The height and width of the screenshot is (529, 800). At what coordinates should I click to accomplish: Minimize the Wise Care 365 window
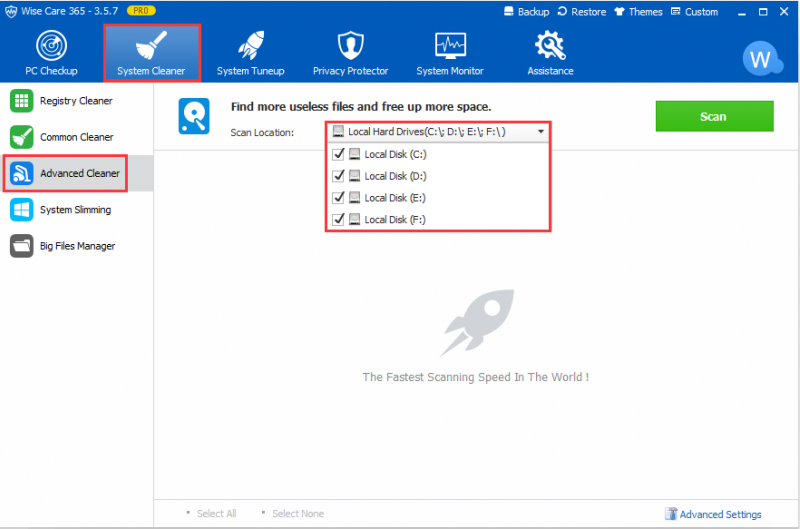coord(742,12)
